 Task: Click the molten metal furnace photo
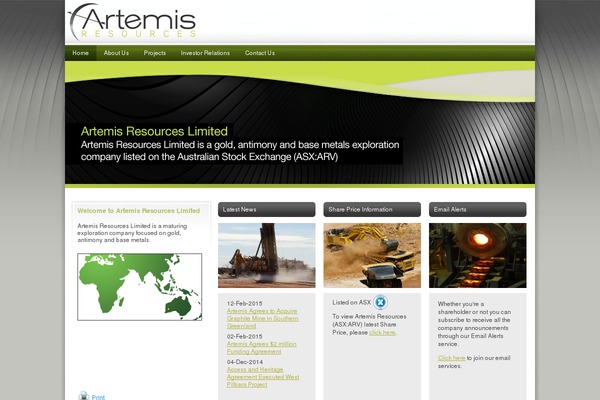pyautogui.click(x=478, y=255)
